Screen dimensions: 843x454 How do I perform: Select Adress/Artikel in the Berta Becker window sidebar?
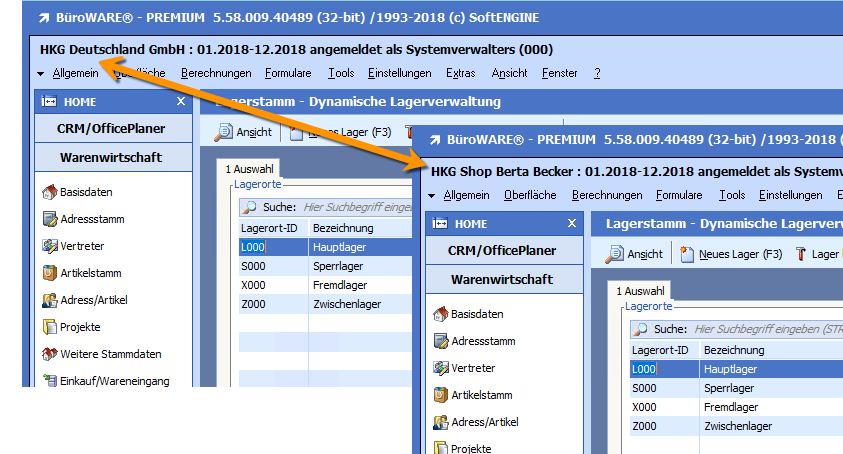click(x=484, y=422)
